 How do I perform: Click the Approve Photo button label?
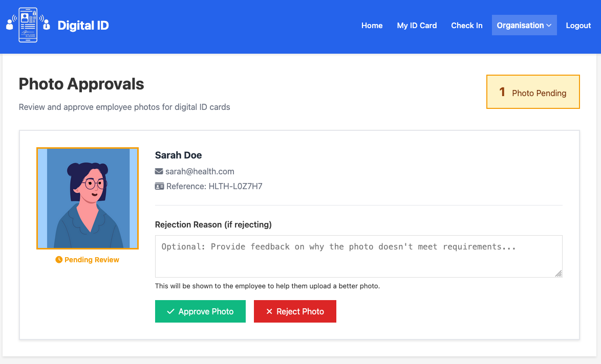206,312
